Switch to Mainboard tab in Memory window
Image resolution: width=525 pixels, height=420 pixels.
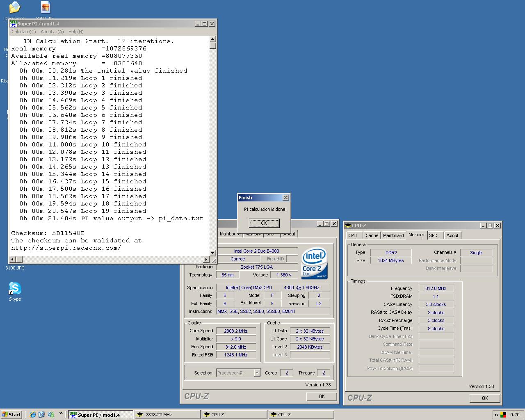point(393,235)
